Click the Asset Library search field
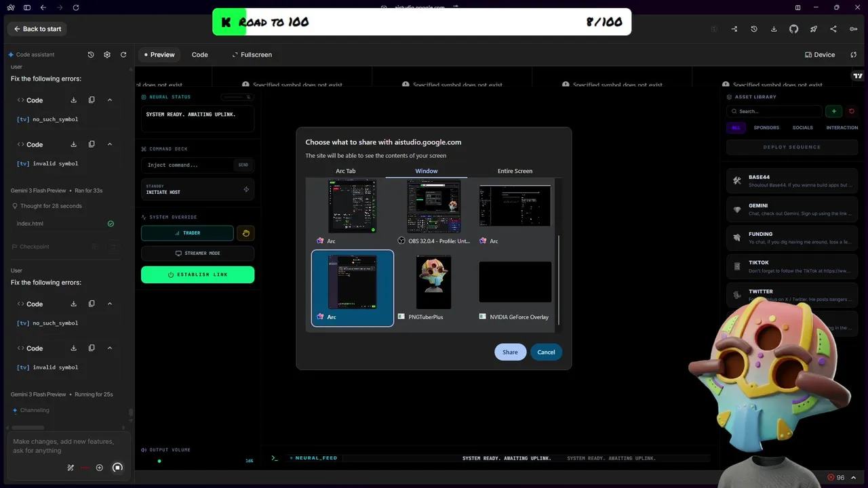Image resolution: width=868 pixels, height=488 pixels. pos(774,111)
